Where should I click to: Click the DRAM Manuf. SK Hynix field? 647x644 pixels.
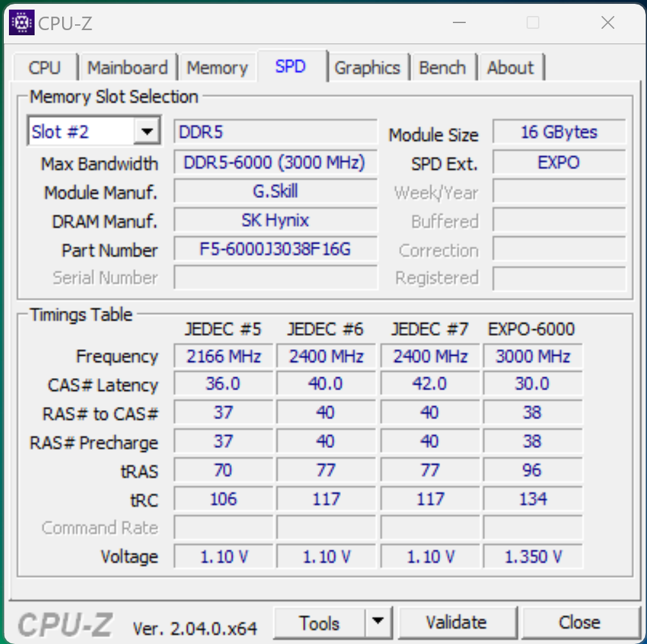click(x=275, y=220)
